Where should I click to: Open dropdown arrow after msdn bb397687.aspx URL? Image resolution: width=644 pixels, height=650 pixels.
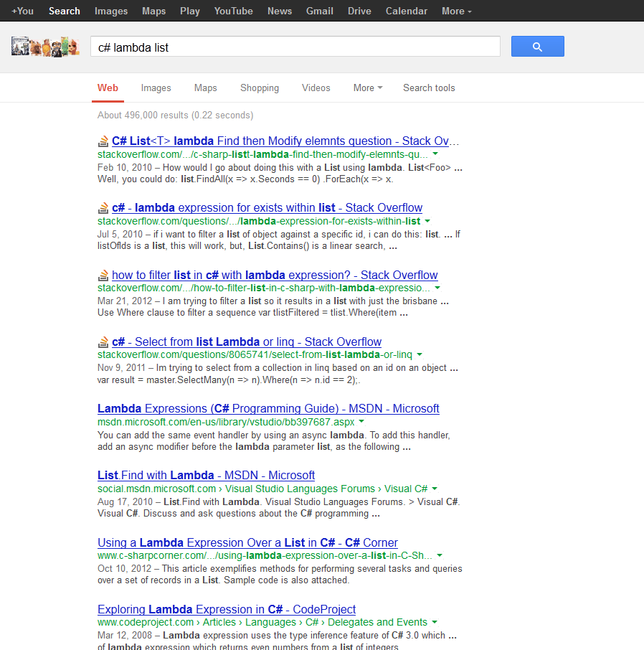point(361,422)
